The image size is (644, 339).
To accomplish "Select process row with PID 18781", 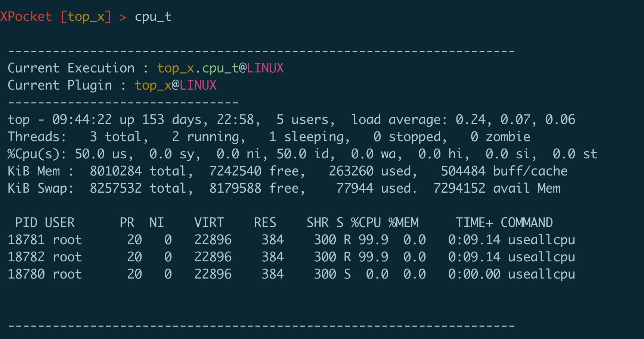I will coord(291,240).
